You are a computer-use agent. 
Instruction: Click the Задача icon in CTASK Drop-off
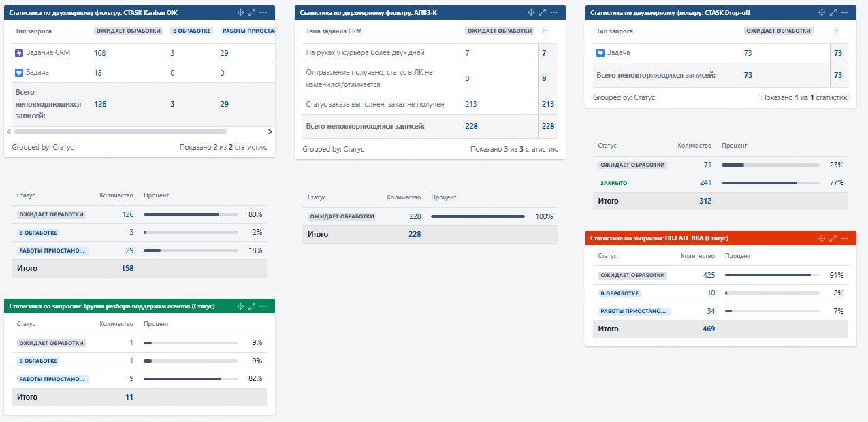600,53
